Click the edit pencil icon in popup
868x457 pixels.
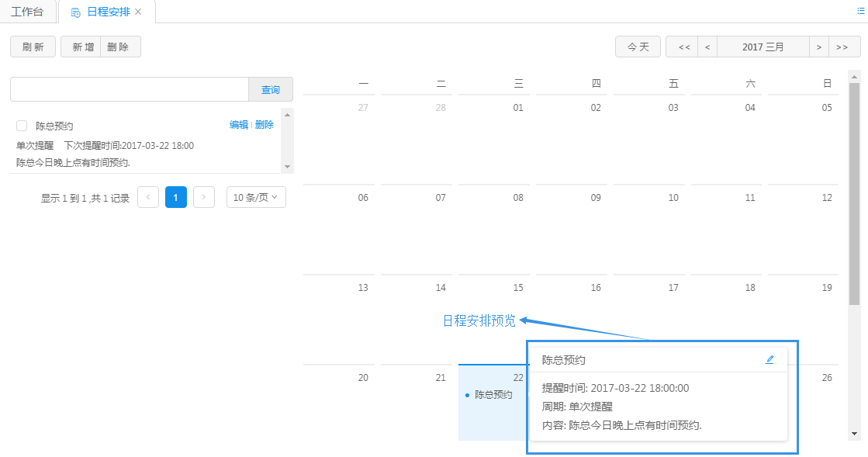[x=769, y=359]
